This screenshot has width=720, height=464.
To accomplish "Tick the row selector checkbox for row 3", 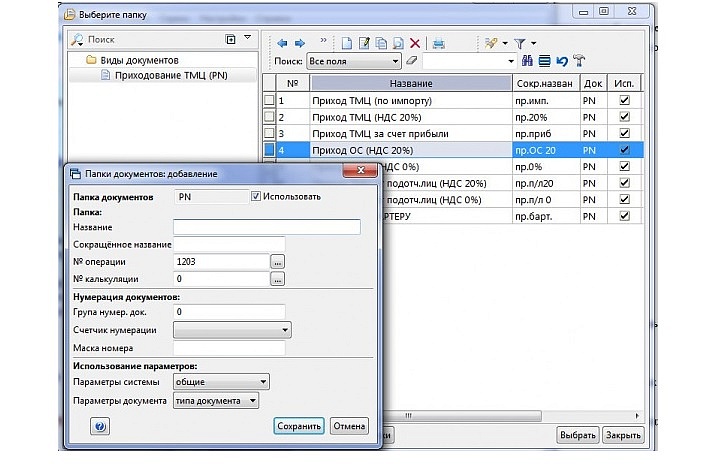I will point(268,133).
